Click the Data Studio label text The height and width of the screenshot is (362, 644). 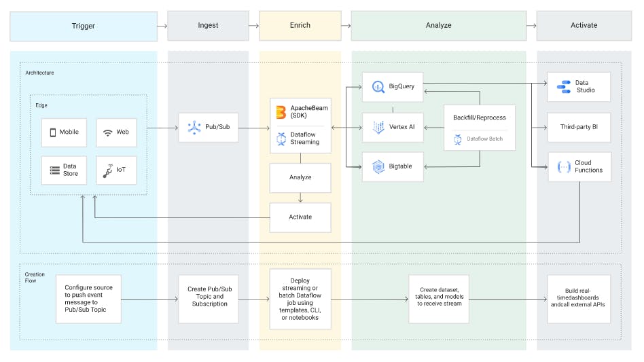point(585,87)
